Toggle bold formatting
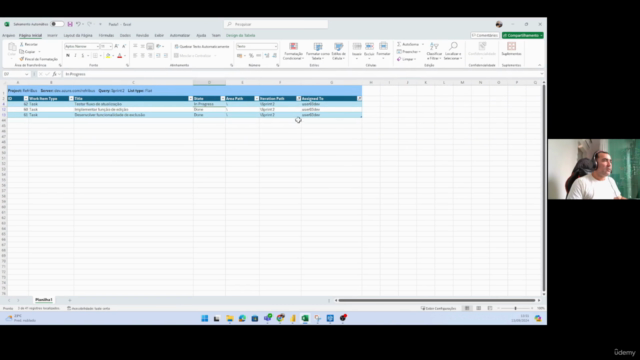 (68, 56)
